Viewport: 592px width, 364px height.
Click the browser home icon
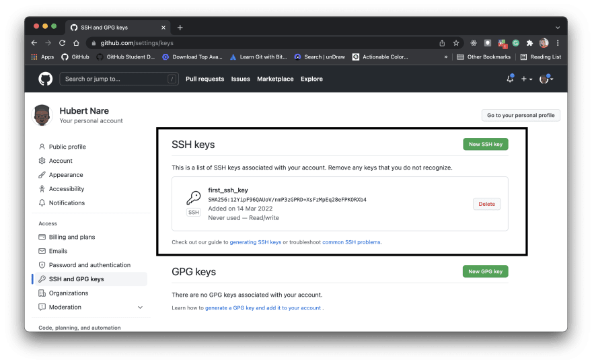click(x=76, y=43)
